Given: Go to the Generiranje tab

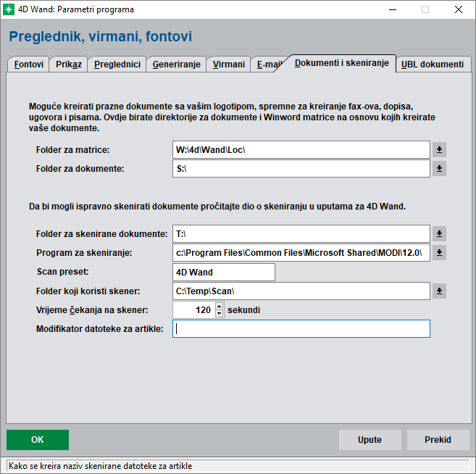Looking at the screenshot, I should pos(176,65).
